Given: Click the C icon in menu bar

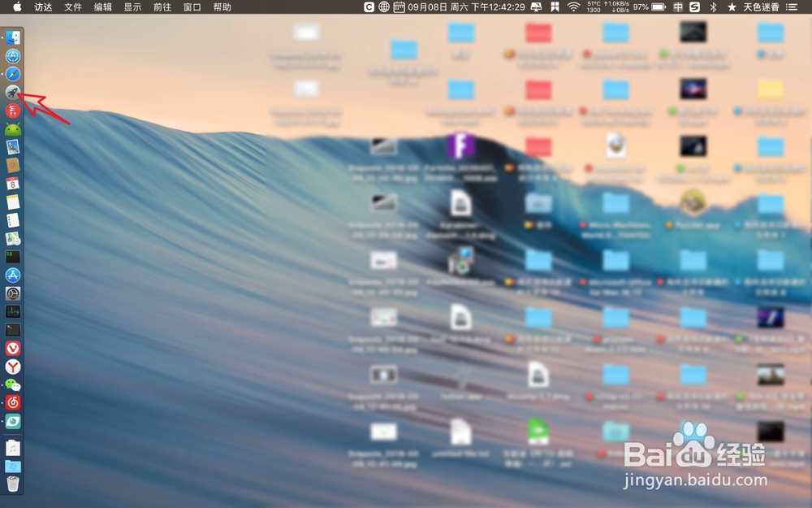Looking at the screenshot, I should click(369, 7).
